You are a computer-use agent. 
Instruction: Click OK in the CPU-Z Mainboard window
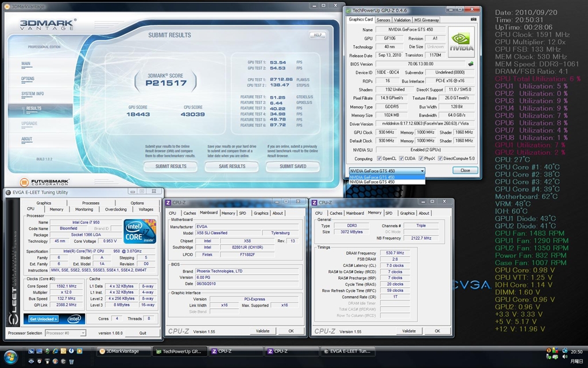(x=291, y=331)
